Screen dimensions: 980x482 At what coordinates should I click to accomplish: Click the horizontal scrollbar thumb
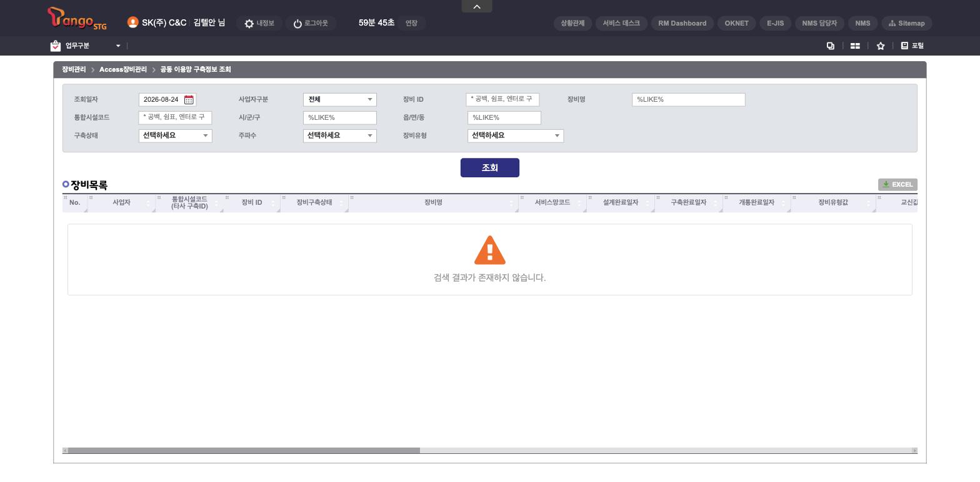(244, 451)
